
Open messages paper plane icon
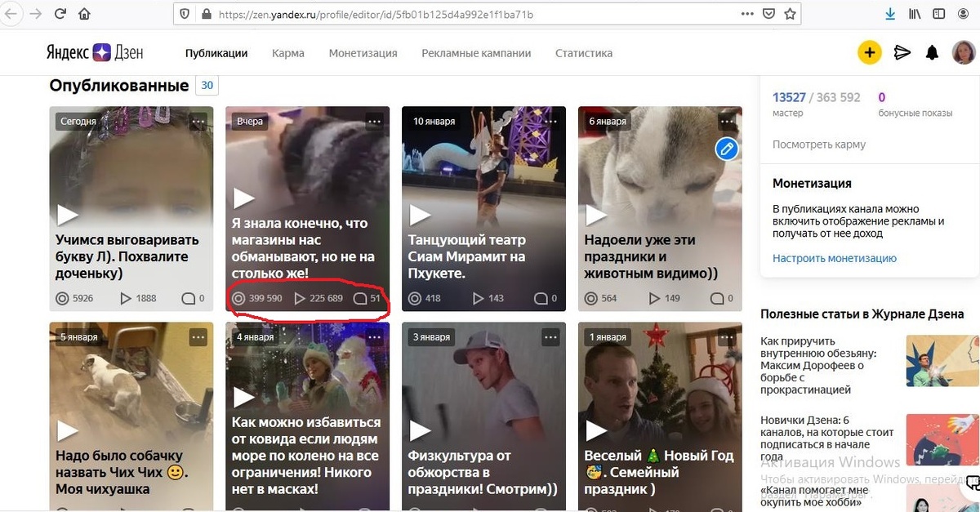902,53
